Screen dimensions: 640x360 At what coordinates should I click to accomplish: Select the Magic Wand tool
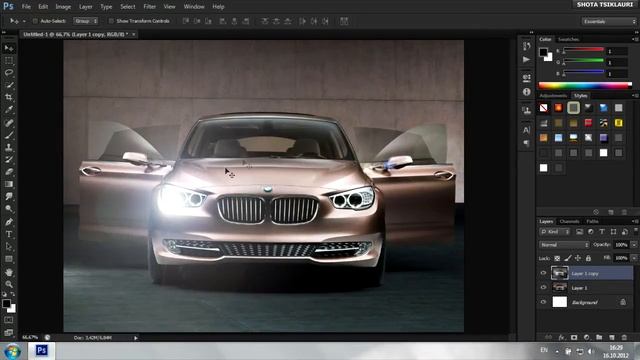coord(9,85)
